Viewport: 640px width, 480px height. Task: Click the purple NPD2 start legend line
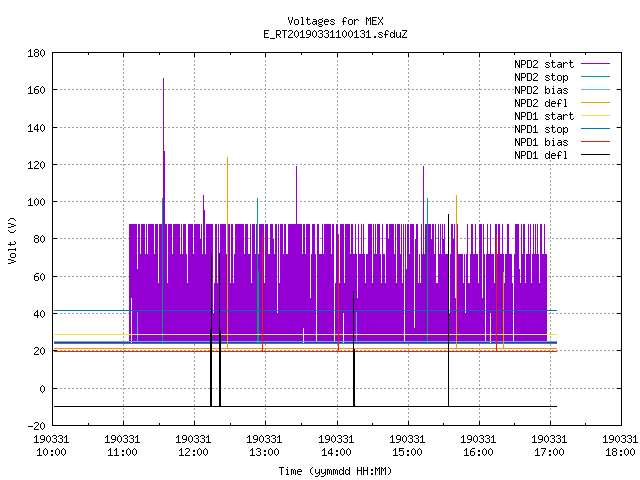coord(595,64)
